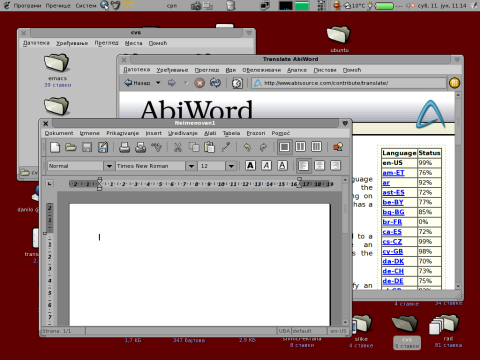Image resolution: width=480 pixels, height=360 pixels.
Task: Open the Систем menu in top panel
Action: (86, 6)
